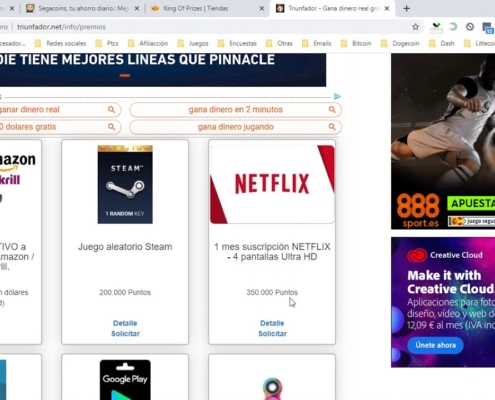This screenshot has height=400, width=495.
Task: Click Detalle under Juego aleatorio Steam
Action: point(125,323)
